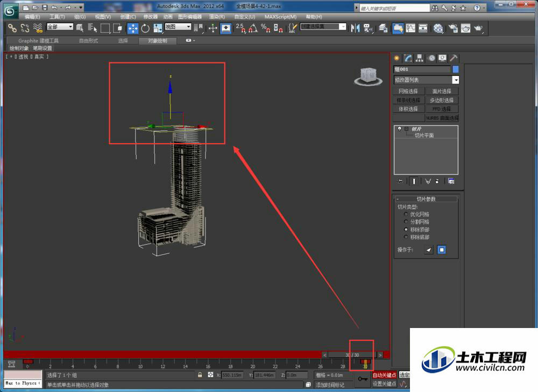Click Render Production teapot icon
Screen dimensions: 538x392
coord(478,28)
